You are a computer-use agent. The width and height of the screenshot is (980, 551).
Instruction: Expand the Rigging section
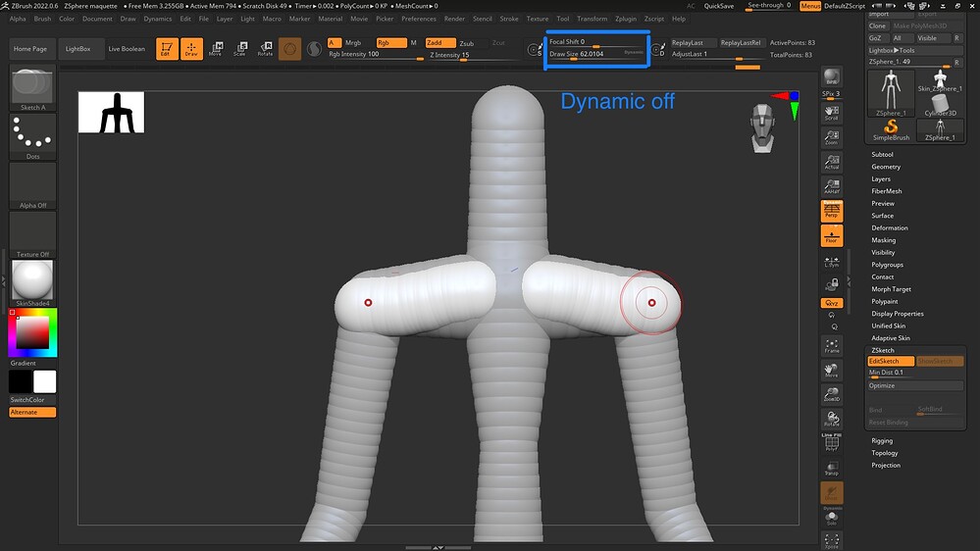coord(882,441)
